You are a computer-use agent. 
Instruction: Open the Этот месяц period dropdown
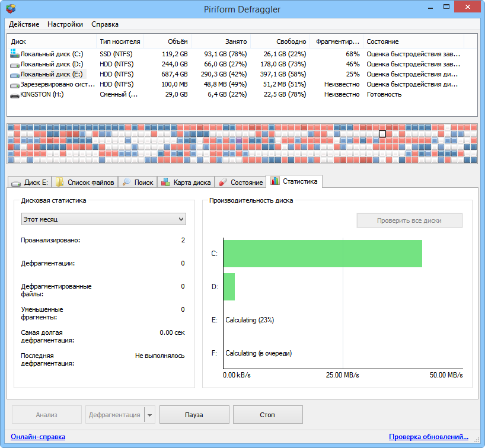pyautogui.click(x=103, y=219)
